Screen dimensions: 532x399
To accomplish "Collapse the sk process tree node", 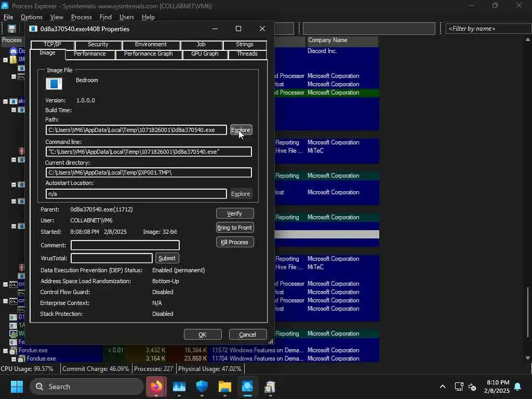I will (5, 101).
